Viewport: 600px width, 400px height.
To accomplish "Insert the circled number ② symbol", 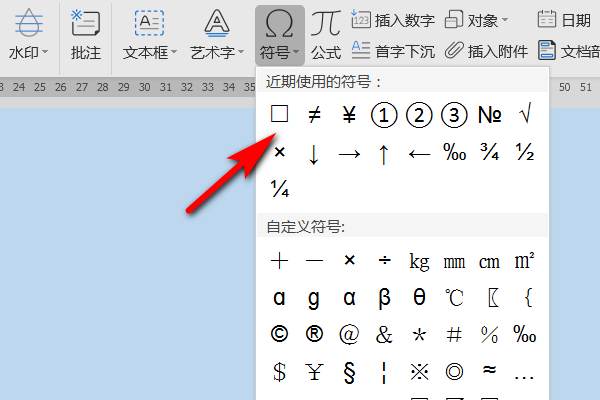I will 419,114.
